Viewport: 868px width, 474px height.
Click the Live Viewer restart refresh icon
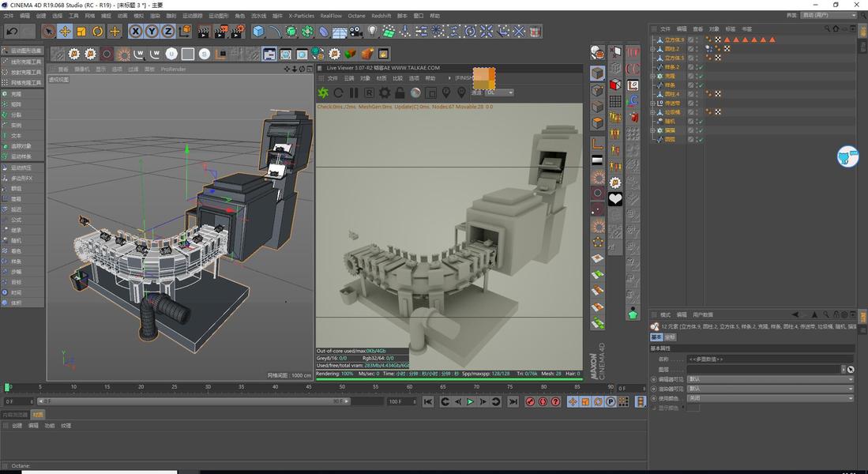pyautogui.click(x=338, y=92)
